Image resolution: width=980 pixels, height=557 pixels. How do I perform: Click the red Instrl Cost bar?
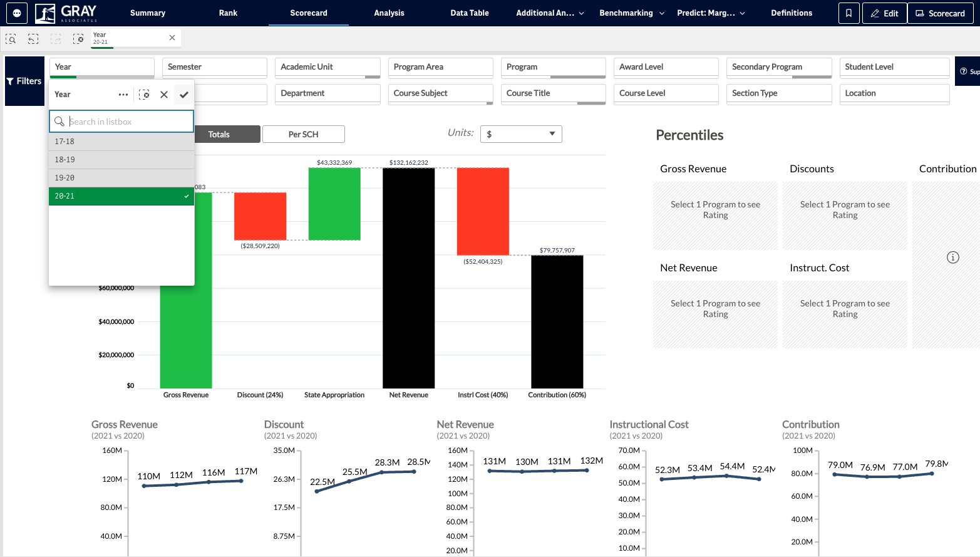tap(483, 212)
